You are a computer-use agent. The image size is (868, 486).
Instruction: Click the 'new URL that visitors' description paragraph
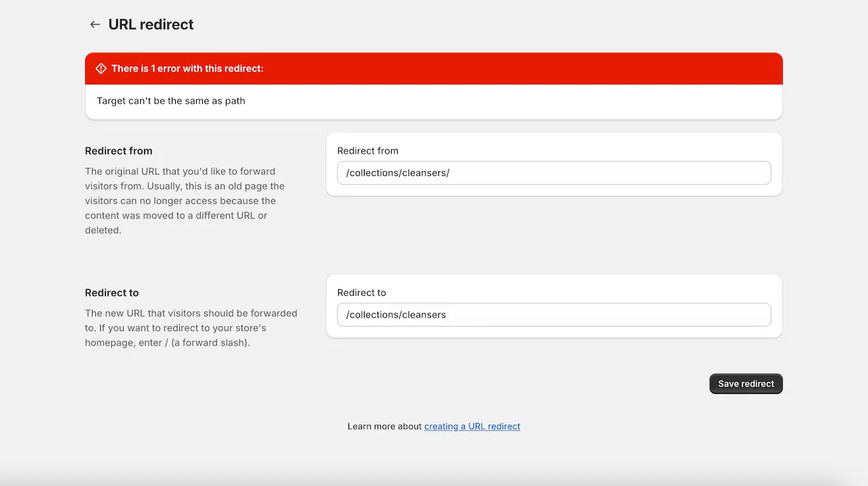pos(191,328)
